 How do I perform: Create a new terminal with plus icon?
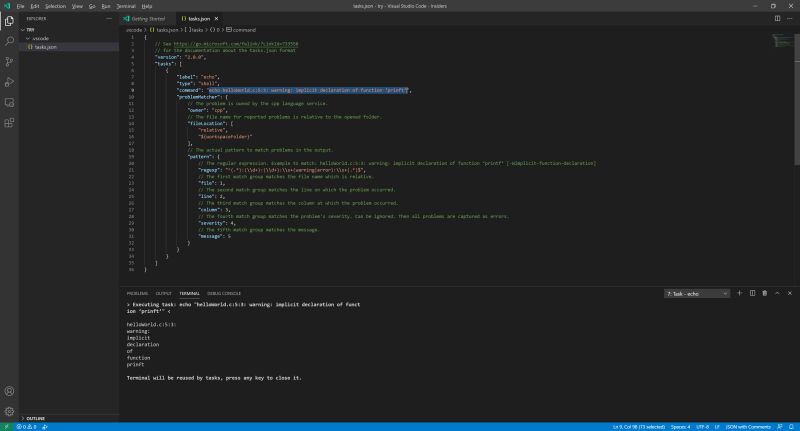point(739,293)
